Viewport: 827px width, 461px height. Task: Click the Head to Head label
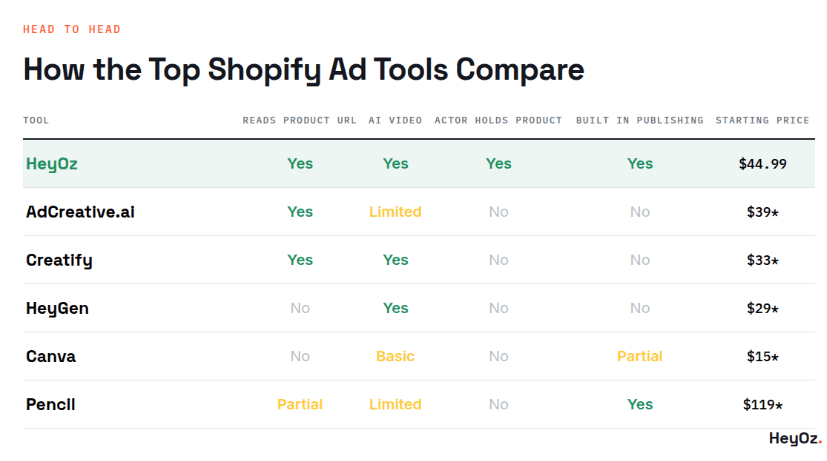click(x=72, y=30)
